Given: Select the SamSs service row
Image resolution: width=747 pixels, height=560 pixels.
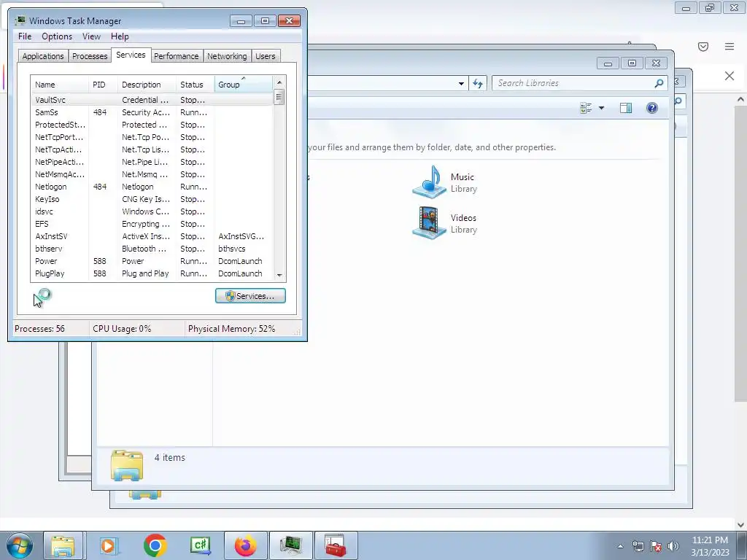Looking at the screenshot, I should coord(152,112).
